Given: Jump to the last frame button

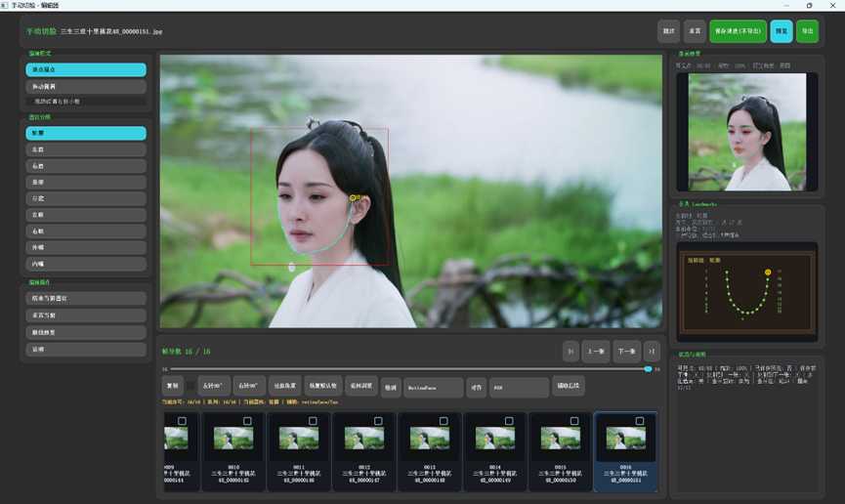Looking at the screenshot, I should (x=652, y=352).
